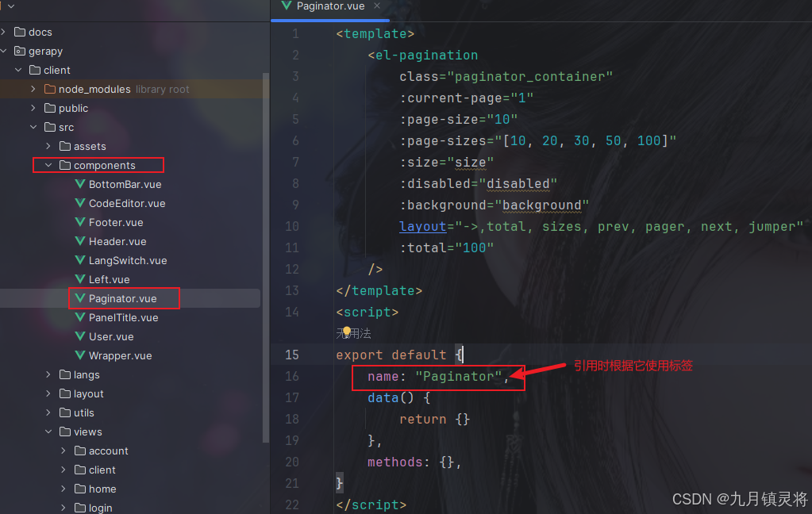
Task: Collapse the views folder chevron
Action: [48, 432]
